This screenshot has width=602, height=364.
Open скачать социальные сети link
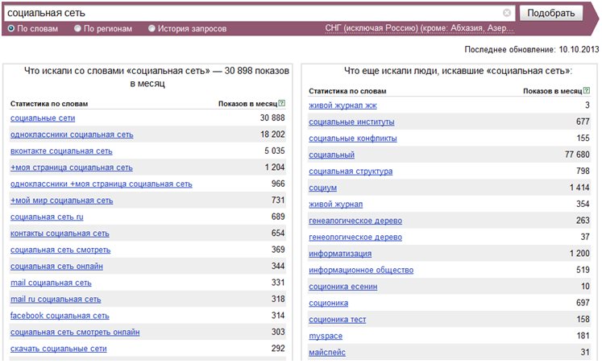coord(58,349)
